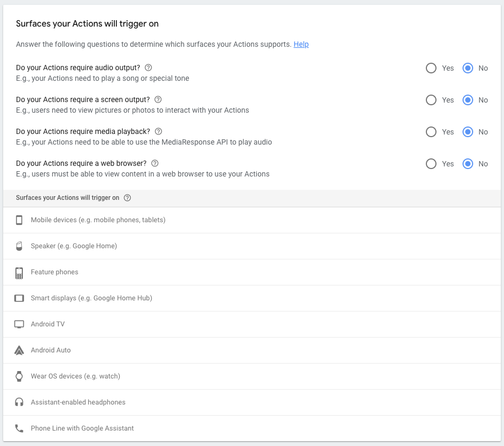Viewport: 504px width, 446px height.
Task: Click help icon next to surfaces section header
Action: point(127,198)
